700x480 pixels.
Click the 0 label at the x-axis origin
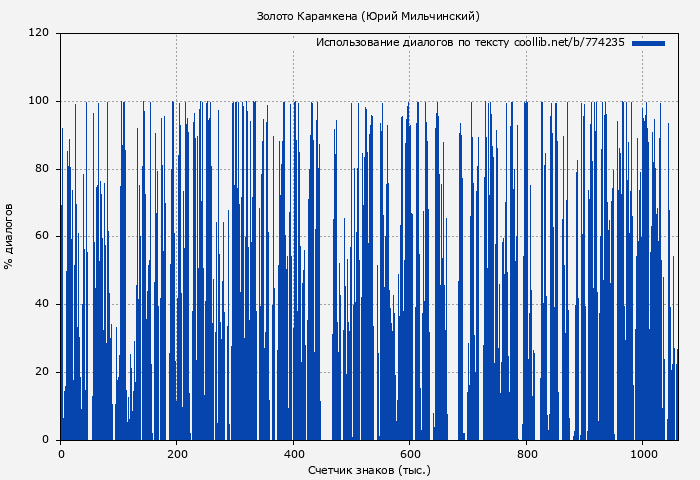(x=61, y=453)
